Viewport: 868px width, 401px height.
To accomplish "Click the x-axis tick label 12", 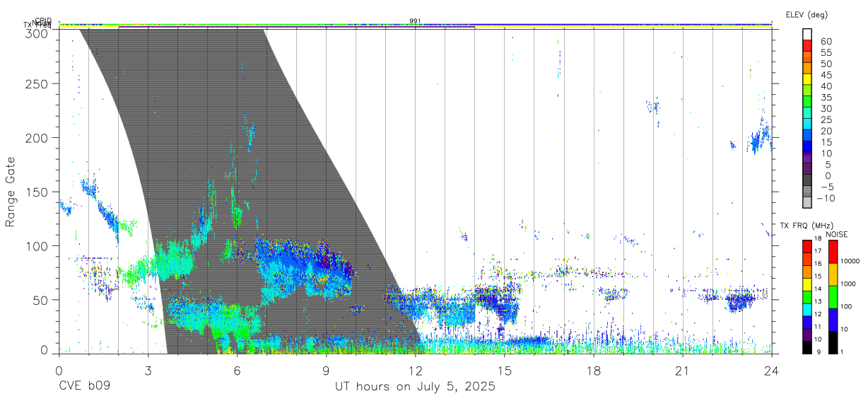I will pyautogui.click(x=416, y=371).
